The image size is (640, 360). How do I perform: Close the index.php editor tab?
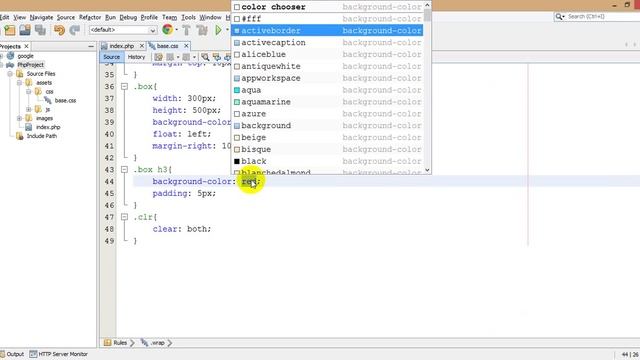point(142,46)
